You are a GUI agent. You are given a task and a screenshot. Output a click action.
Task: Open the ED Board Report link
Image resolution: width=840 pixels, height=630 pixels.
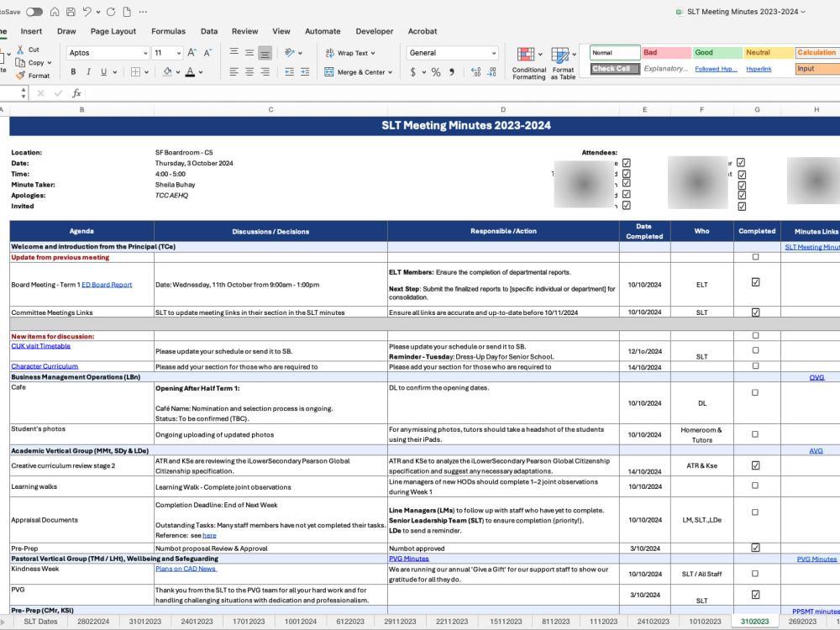107,285
